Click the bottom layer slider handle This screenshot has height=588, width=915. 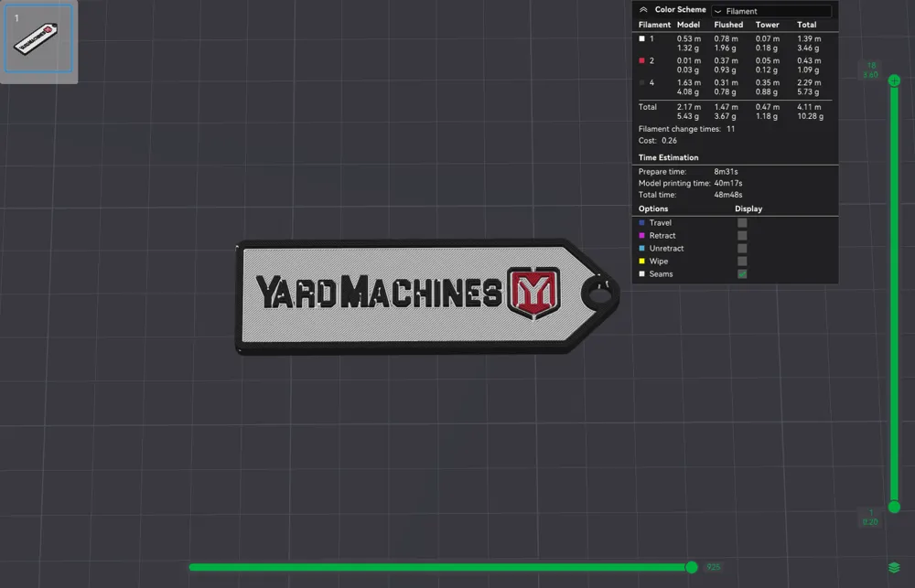(x=894, y=507)
